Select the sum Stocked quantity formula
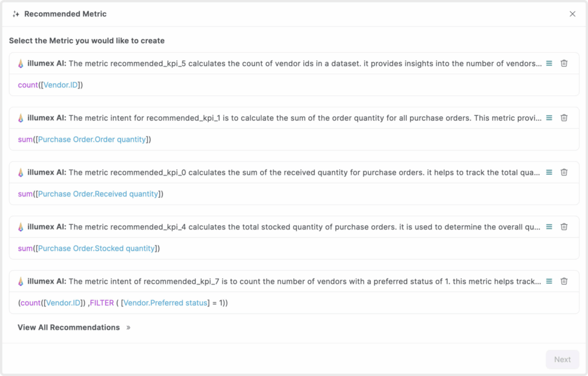This screenshot has width=588, height=376. (90, 248)
